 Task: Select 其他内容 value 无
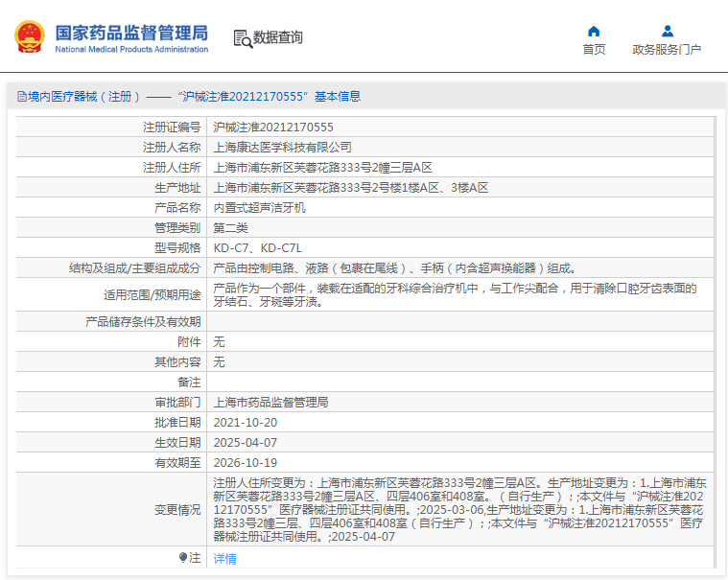(219, 362)
